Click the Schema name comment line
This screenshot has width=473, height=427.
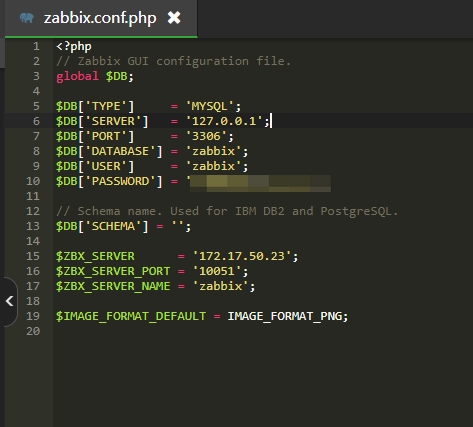point(227,211)
